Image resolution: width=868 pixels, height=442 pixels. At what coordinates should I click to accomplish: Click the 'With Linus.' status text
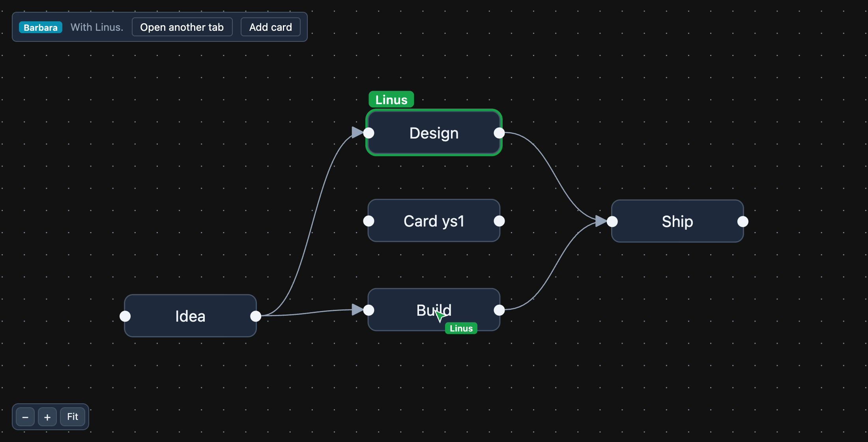(97, 27)
